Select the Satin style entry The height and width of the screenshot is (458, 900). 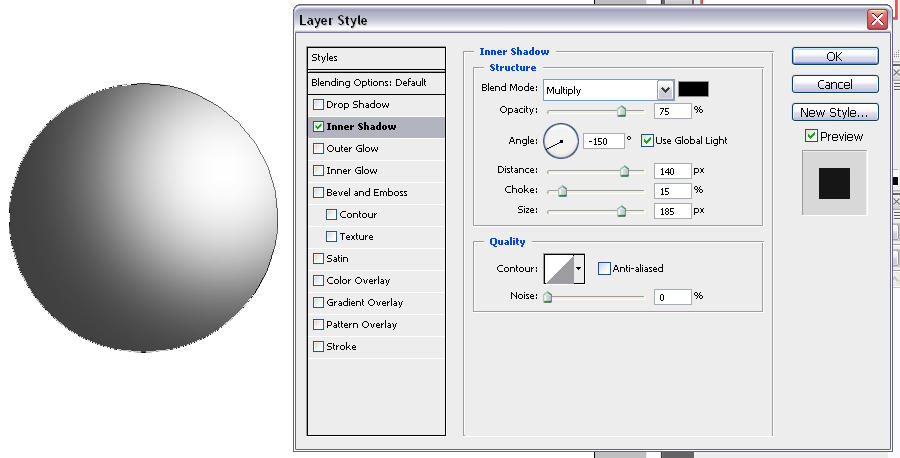[x=376, y=258]
